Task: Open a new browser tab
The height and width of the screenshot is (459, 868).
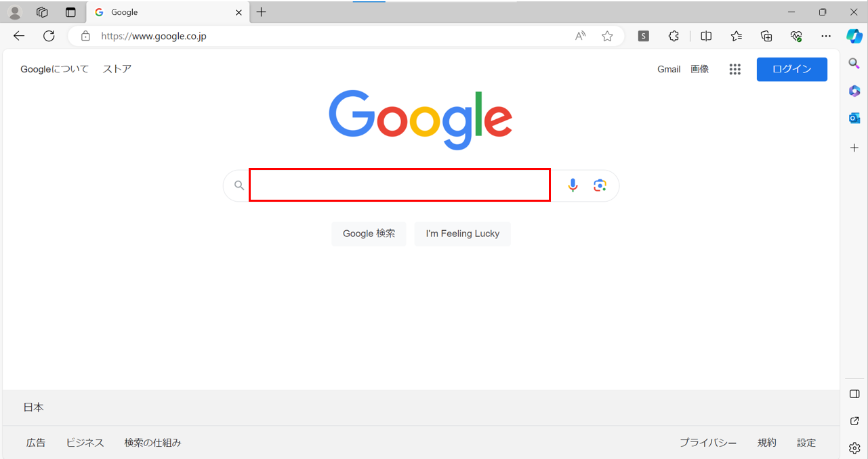Action: coord(262,12)
